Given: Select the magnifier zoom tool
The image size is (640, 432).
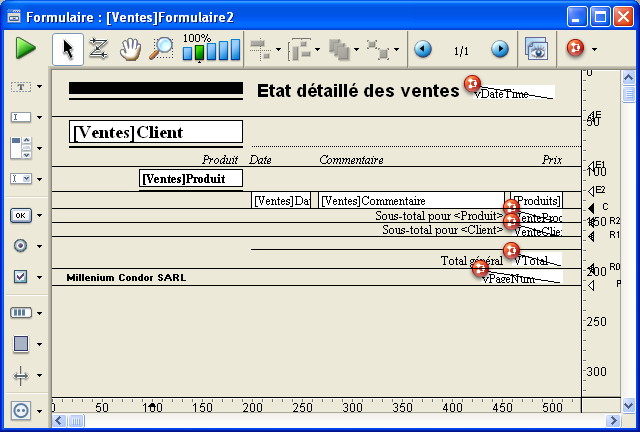Looking at the screenshot, I should pos(160,48).
